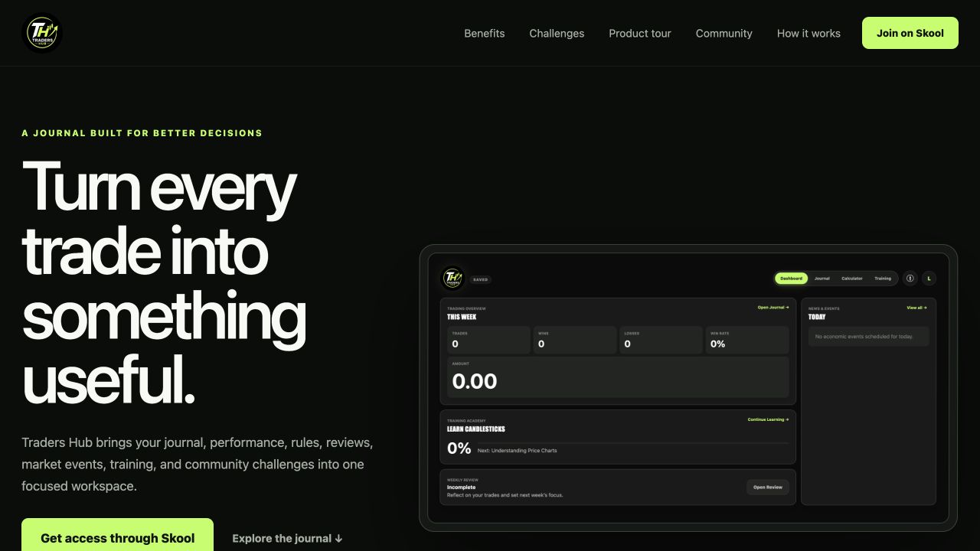
Task: Click the Continue Learning link
Action: coord(768,419)
